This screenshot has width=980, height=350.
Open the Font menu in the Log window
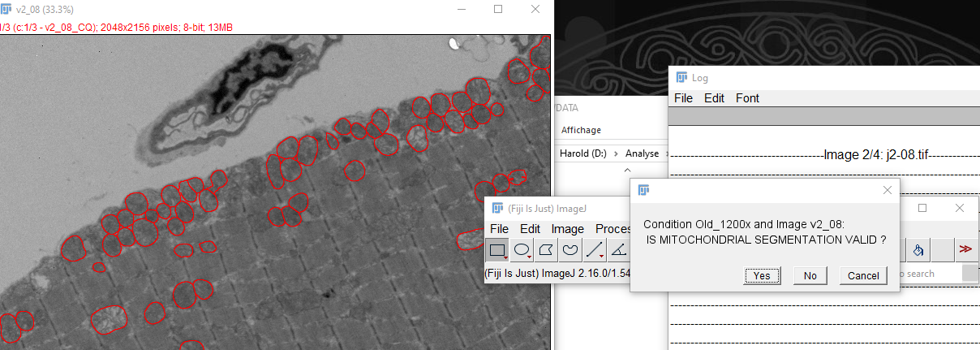pos(747,98)
